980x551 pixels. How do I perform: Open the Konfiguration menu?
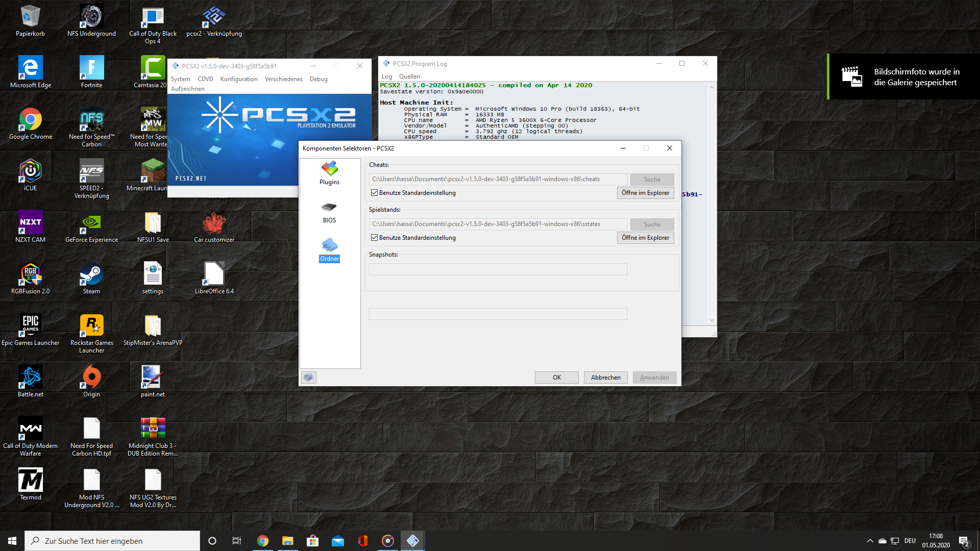[239, 79]
